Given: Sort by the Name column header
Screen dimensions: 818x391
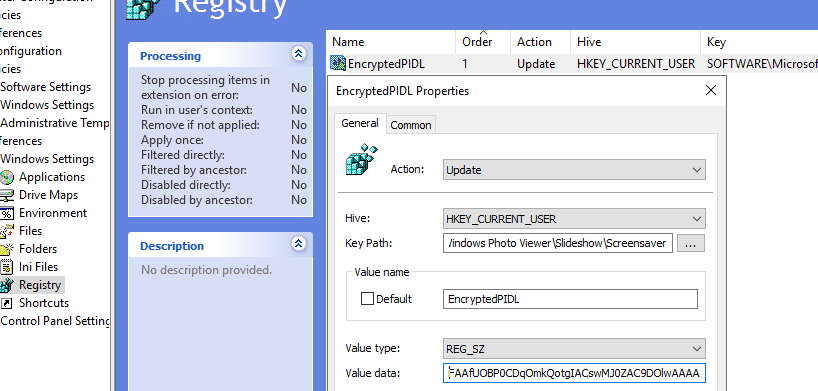Looking at the screenshot, I should coord(391,42).
